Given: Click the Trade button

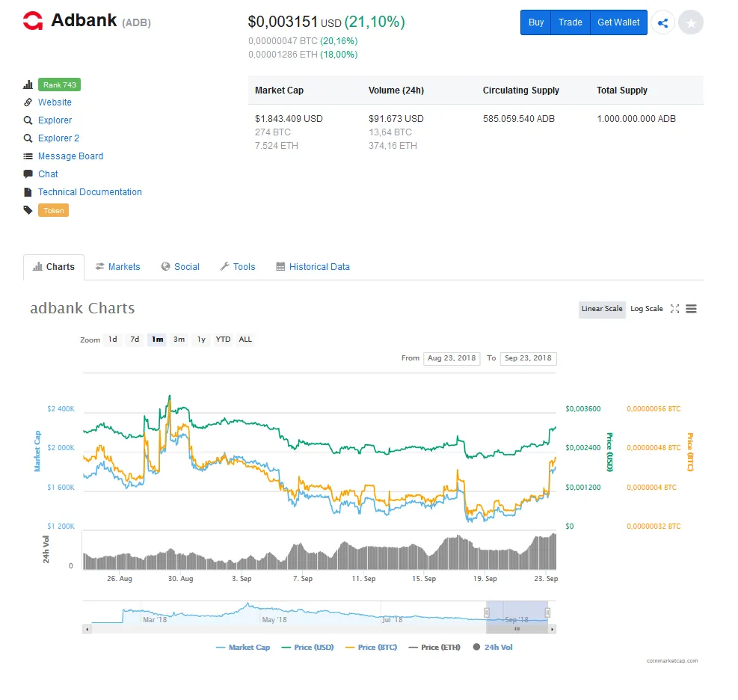Looking at the screenshot, I should (570, 22).
